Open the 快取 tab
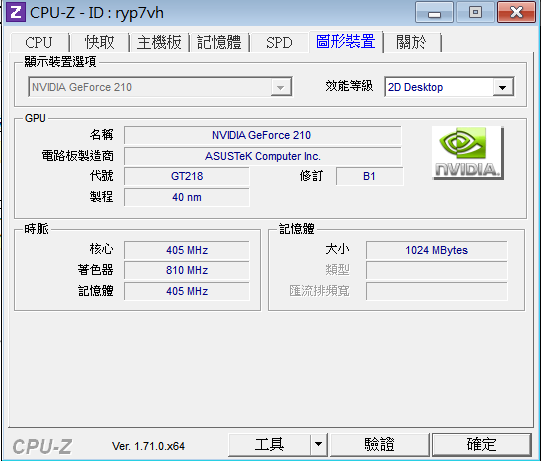This screenshot has width=541, height=461. tap(99, 43)
